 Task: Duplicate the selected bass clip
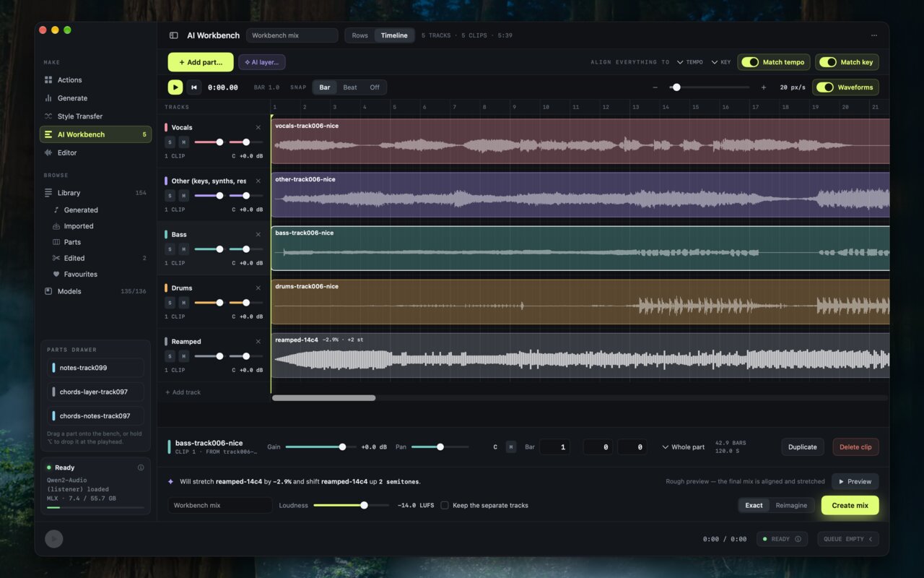pyautogui.click(x=803, y=447)
